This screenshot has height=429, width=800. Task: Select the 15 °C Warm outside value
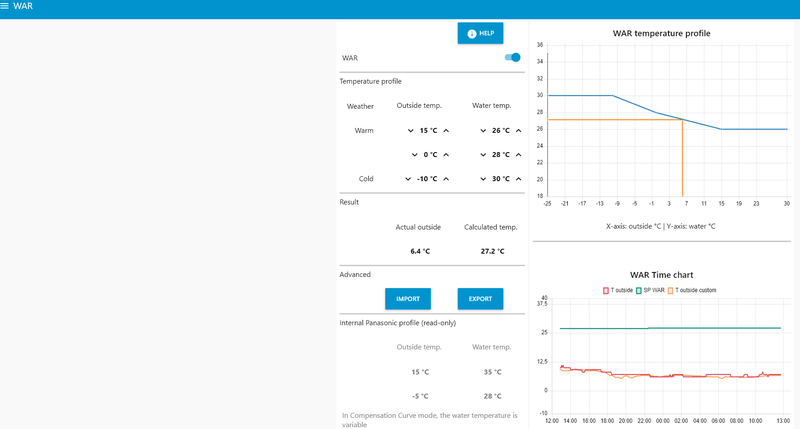pyautogui.click(x=428, y=131)
